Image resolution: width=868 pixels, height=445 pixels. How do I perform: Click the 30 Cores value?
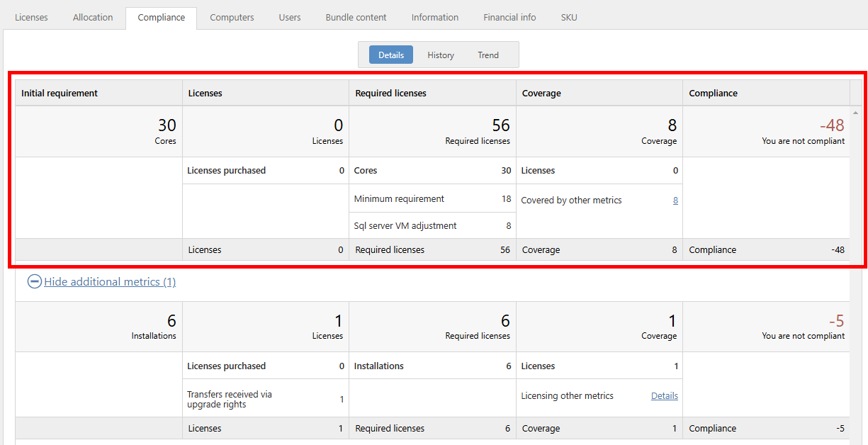coord(167,125)
